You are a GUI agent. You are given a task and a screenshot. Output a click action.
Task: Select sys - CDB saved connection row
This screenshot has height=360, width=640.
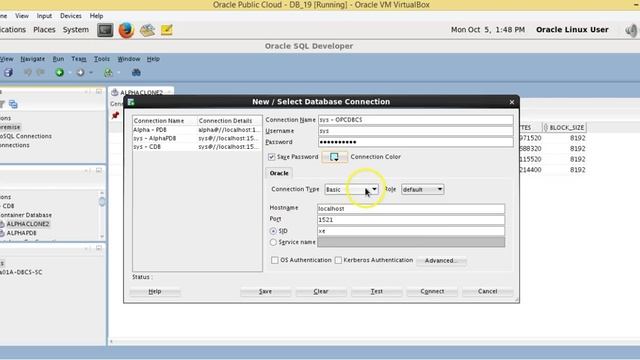point(197,147)
